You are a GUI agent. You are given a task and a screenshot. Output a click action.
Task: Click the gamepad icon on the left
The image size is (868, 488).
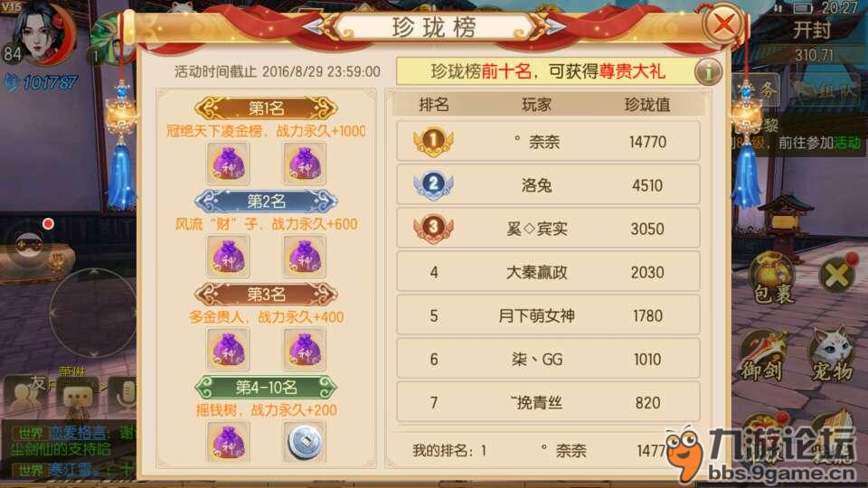point(29,244)
